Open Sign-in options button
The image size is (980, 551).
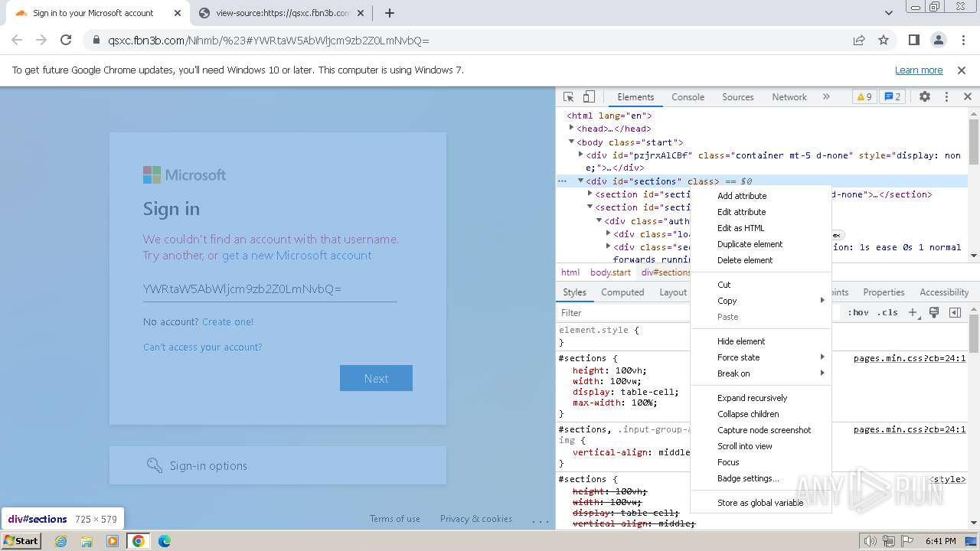(278, 465)
